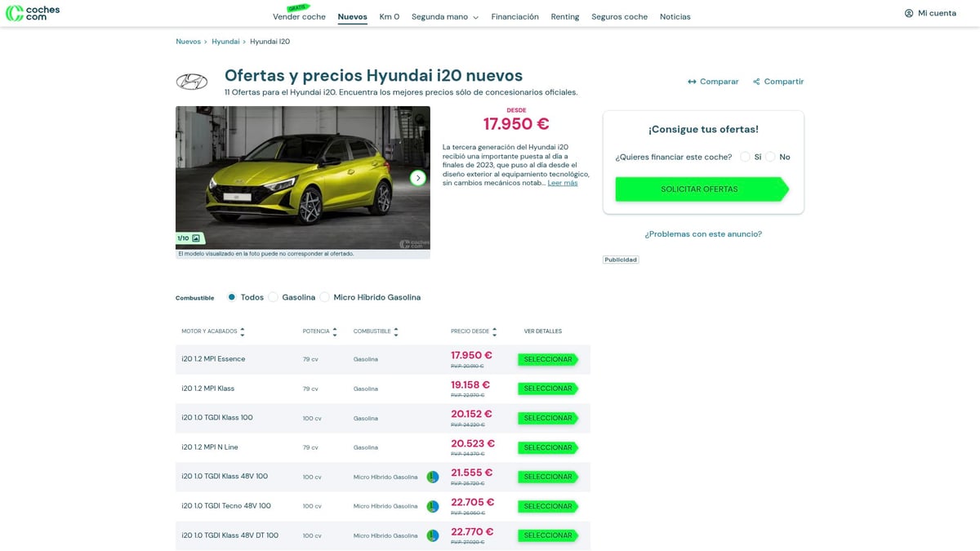Viewport: 980px width, 551px height.
Task: Select Sí for financing the car
Action: click(x=744, y=157)
